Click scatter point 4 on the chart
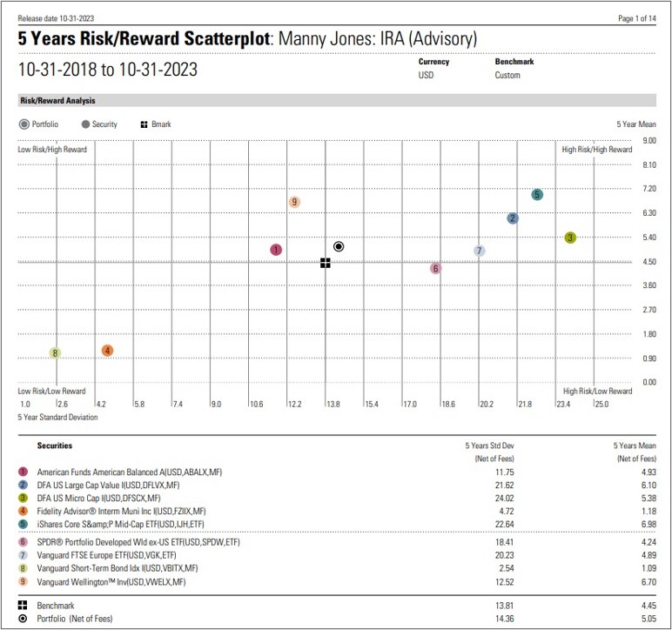 click(108, 351)
